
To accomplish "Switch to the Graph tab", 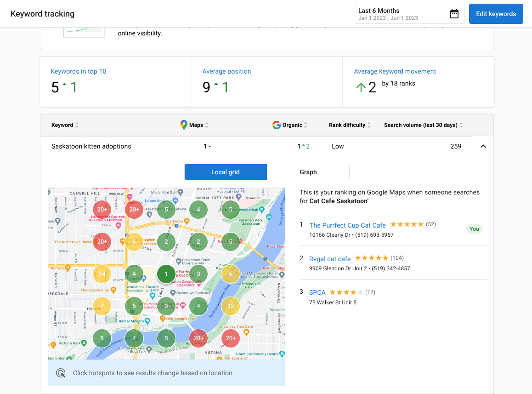I will [308, 171].
